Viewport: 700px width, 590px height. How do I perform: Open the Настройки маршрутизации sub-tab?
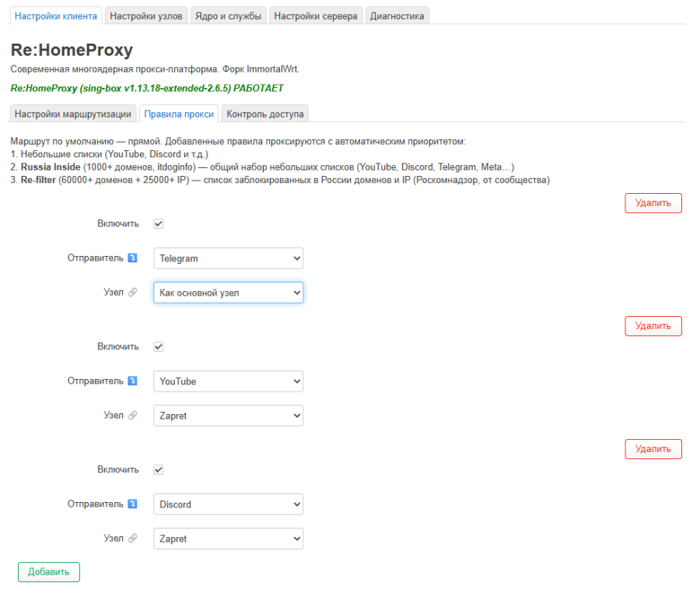[x=73, y=114]
